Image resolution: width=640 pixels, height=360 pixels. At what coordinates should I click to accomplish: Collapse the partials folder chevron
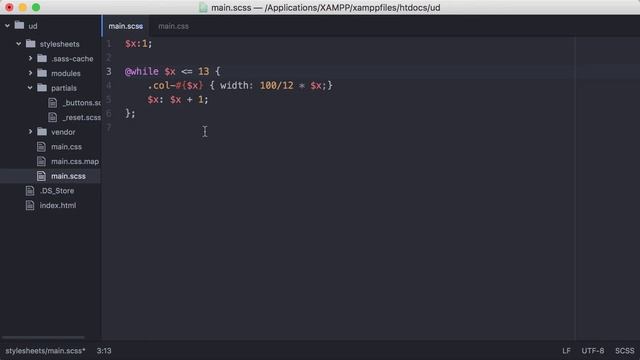tap(30, 88)
